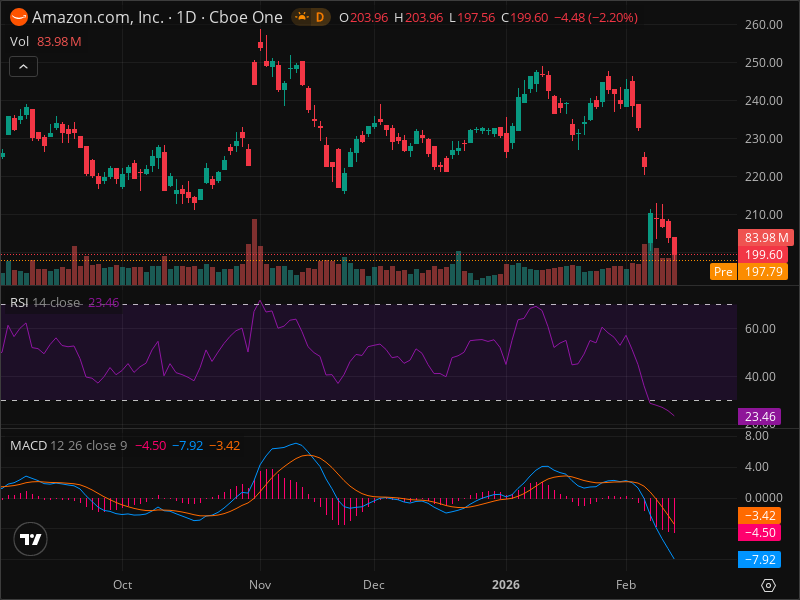Collapse the indicator legend chevron button
Viewport: 800px width, 600px height.
tap(23, 66)
